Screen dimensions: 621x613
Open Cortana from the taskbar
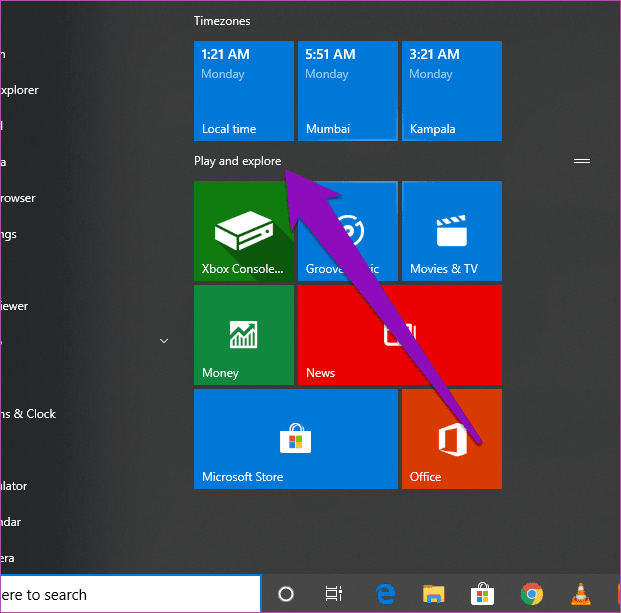tap(286, 594)
